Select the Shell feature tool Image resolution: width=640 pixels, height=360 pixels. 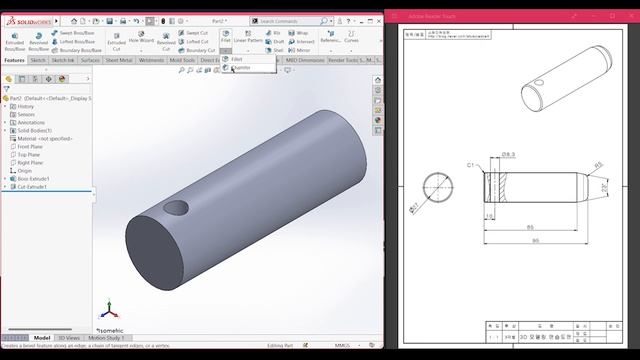tap(274, 51)
